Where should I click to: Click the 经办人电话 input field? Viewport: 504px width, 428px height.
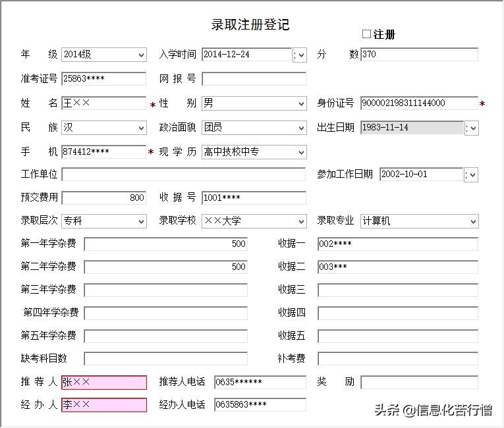[260, 404]
